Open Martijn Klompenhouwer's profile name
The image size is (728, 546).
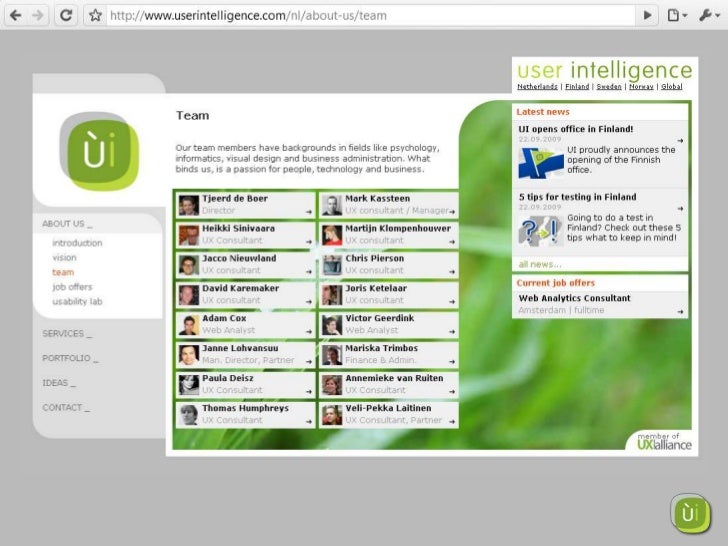click(398, 228)
